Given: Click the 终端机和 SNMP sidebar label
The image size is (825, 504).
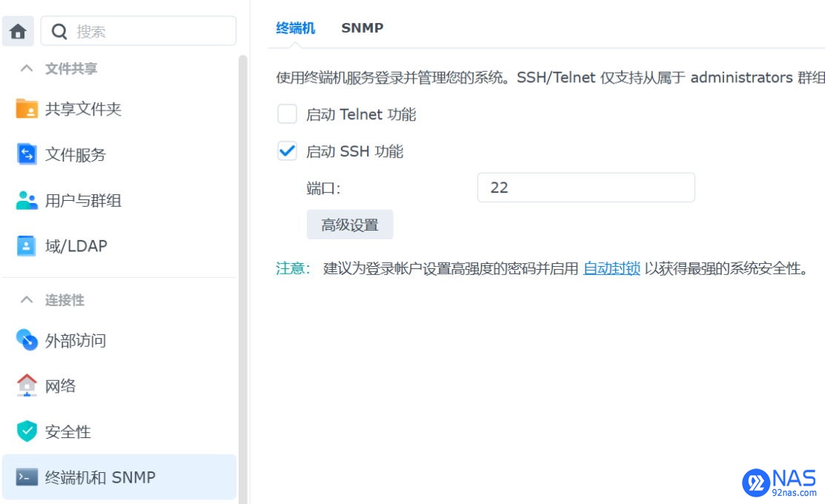Looking at the screenshot, I should coord(100,477).
